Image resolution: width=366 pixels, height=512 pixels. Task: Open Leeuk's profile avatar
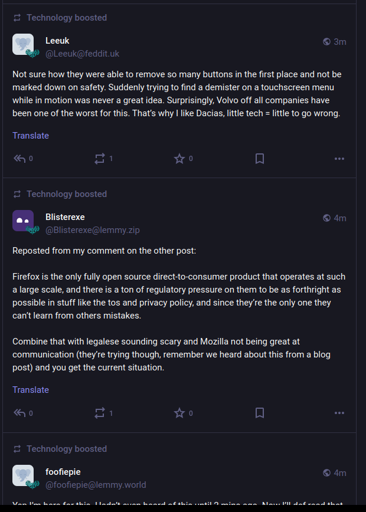coord(23,44)
